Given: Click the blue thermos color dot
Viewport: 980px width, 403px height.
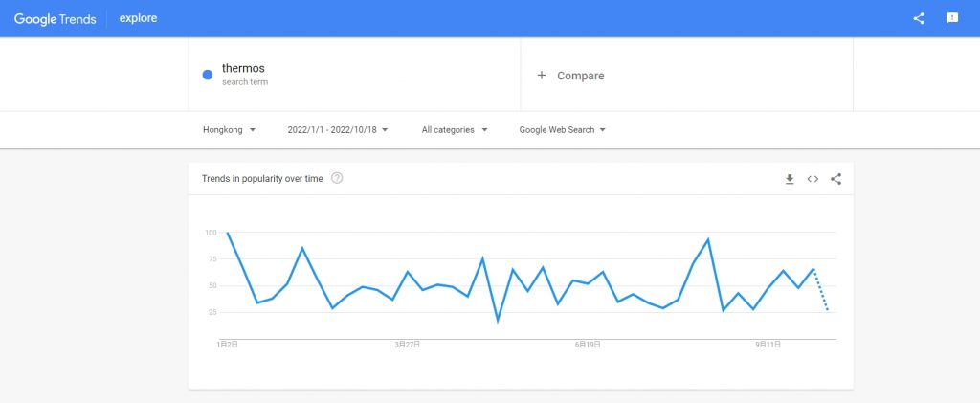Looking at the screenshot, I should pos(207,76).
